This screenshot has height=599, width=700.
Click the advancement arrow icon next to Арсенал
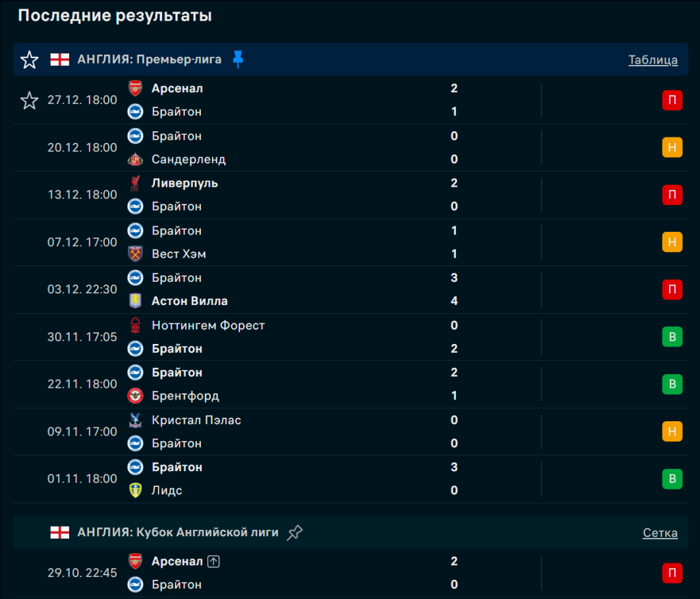(x=214, y=561)
